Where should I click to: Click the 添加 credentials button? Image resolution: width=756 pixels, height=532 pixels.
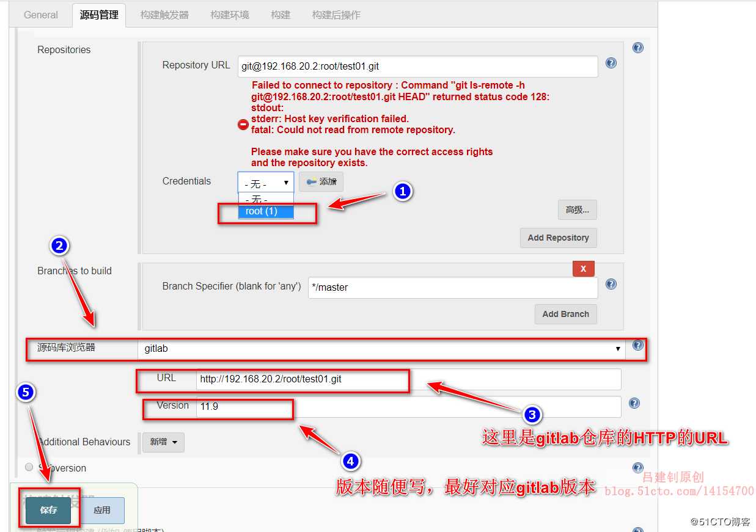coord(321,181)
